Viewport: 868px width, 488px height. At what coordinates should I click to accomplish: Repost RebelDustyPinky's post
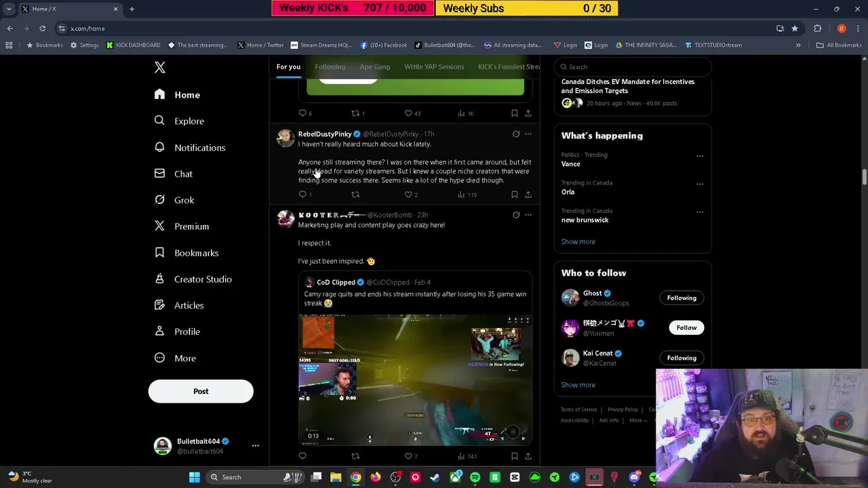[x=355, y=195]
